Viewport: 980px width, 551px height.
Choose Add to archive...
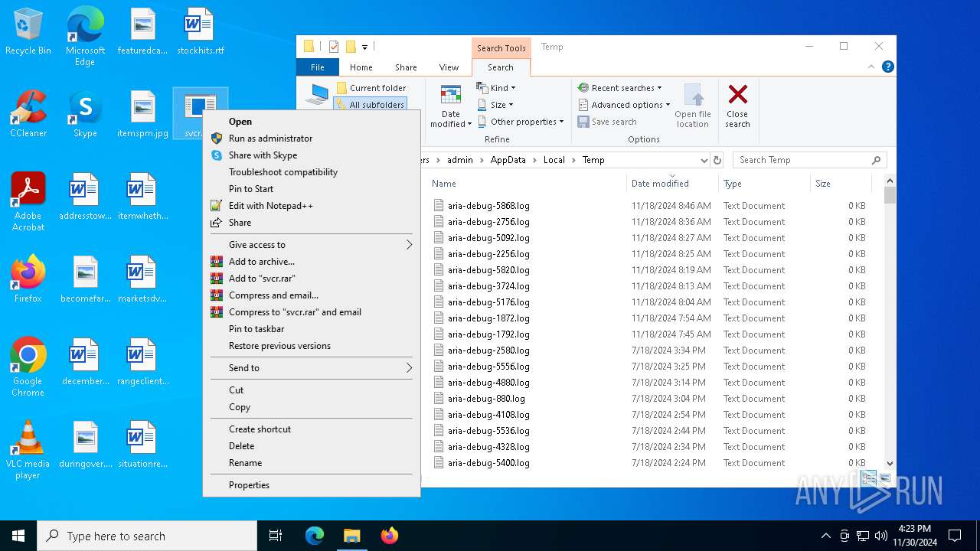(x=312, y=262)
